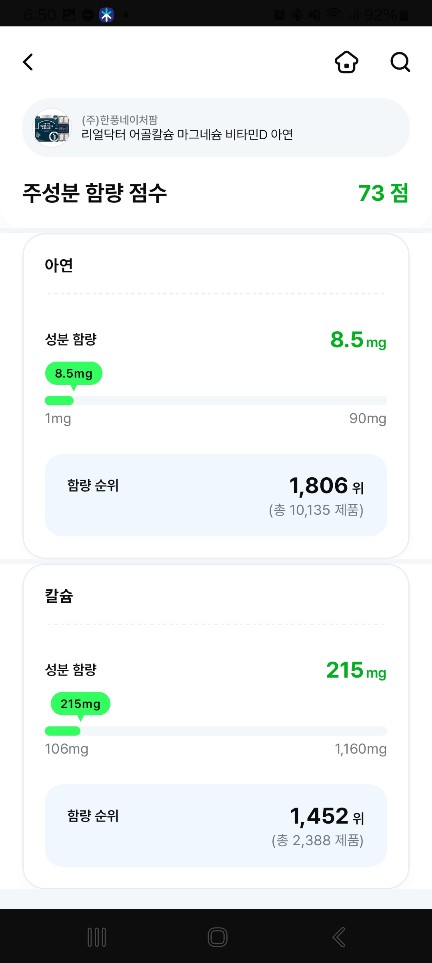Tap the 8.5mg zinc bar marker
Viewport: 432px width, 963px height.
click(x=74, y=374)
